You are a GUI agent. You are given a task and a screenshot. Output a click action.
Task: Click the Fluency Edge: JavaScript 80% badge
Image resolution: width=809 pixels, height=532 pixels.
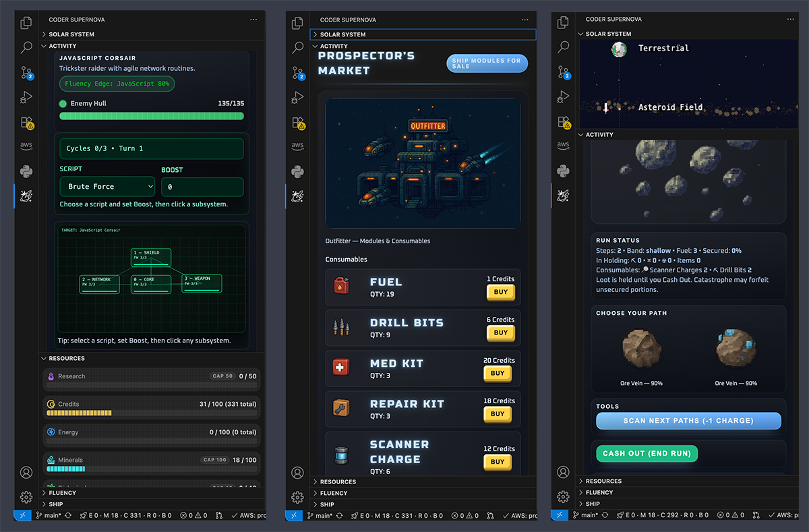click(117, 84)
